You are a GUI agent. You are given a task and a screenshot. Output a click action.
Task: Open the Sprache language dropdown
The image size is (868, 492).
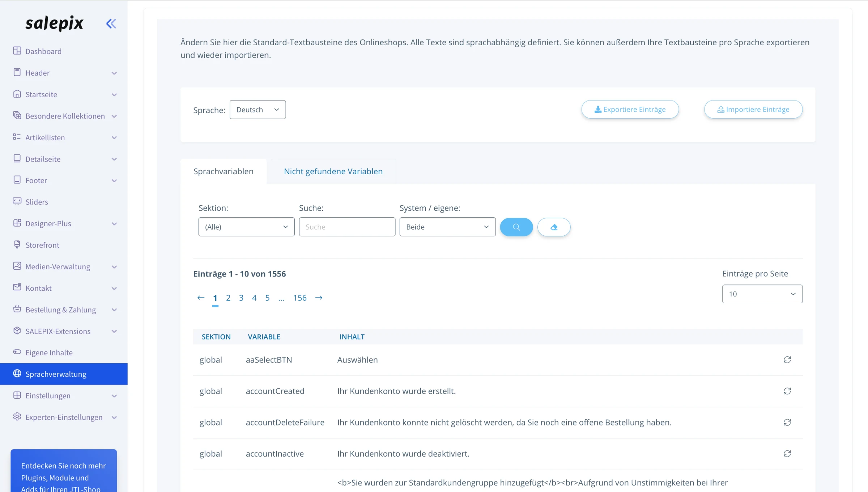(x=258, y=110)
